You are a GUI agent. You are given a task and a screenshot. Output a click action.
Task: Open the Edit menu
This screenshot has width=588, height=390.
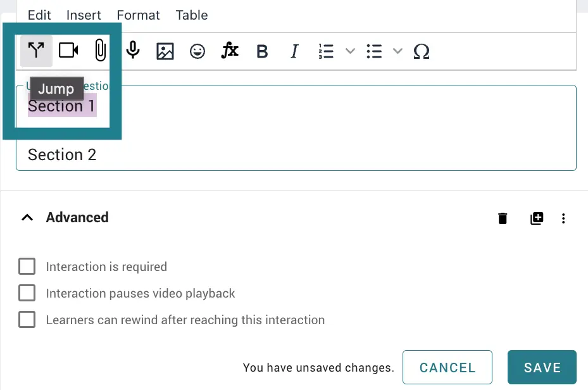coord(39,15)
